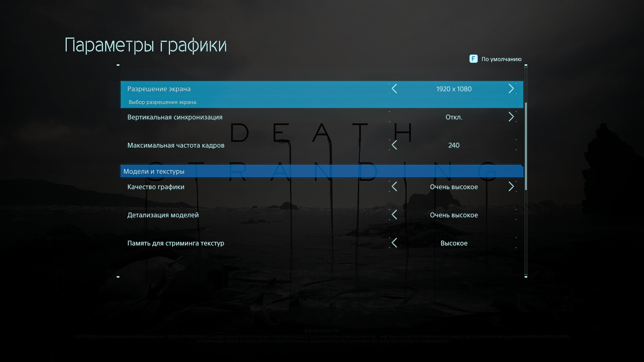Click the Модели и текстуры section header

[322, 171]
